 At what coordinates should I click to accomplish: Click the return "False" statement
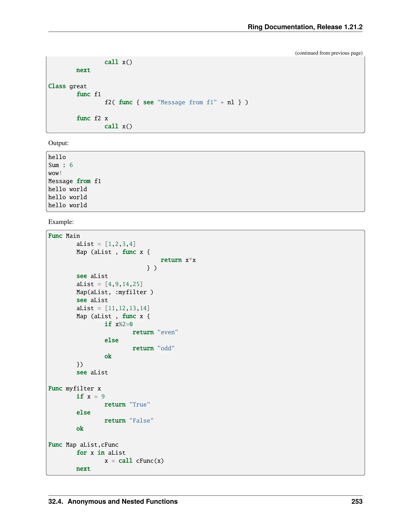pyautogui.click(x=129, y=421)
